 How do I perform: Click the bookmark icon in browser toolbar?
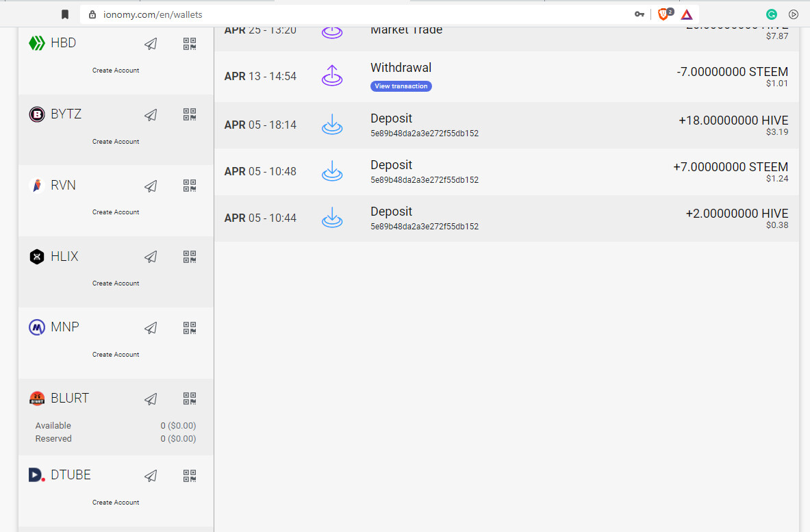[x=65, y=14]
